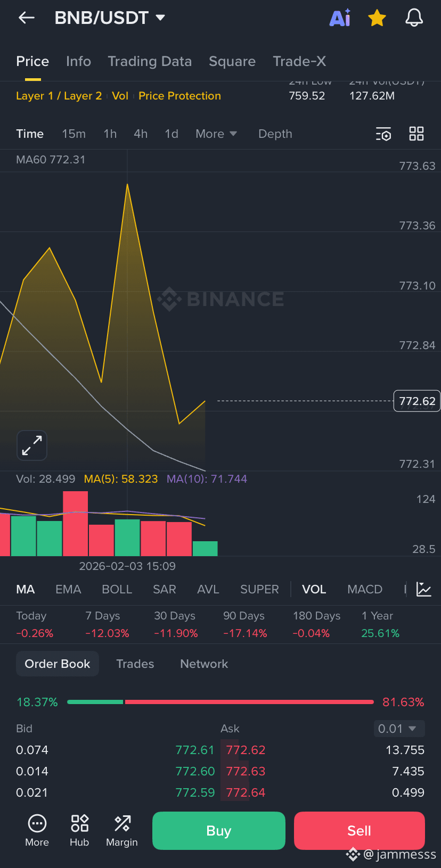The image size is (441, 868).
Task: Tap the green Buy button
Action: coord(219,831)
